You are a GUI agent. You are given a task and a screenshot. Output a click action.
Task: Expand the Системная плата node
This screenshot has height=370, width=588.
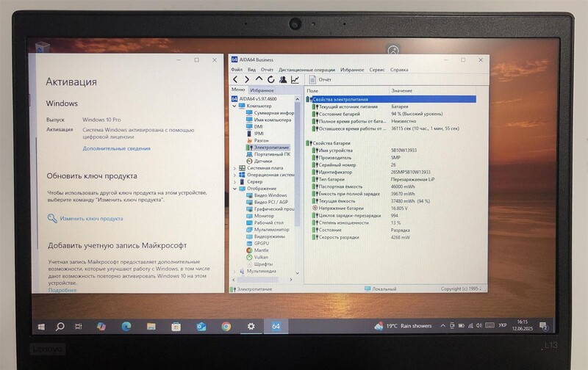(234, 168)
